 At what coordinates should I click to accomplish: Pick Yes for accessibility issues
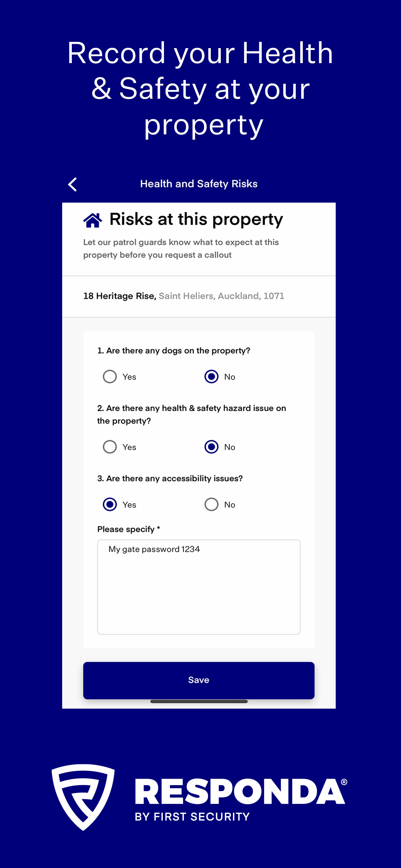[110, 504]
